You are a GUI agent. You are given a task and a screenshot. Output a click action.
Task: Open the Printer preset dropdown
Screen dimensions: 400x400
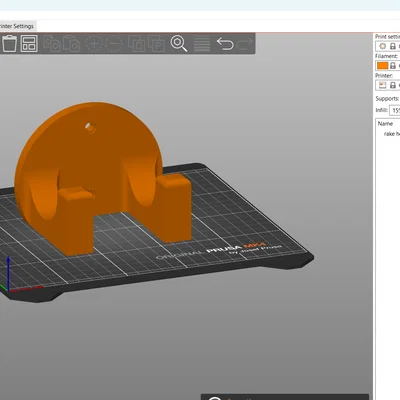pyautogui.click(x=387, y=85)
